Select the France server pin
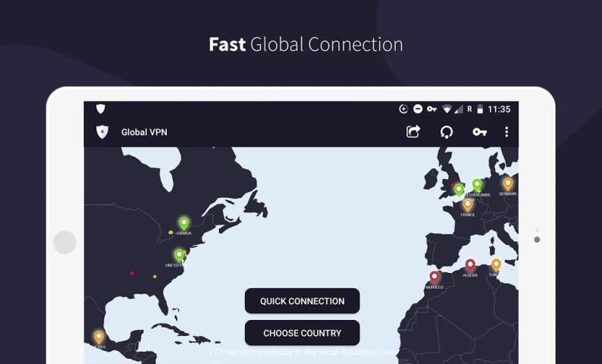The width and height of the screenshot is (602, 364). pos(468,204)
